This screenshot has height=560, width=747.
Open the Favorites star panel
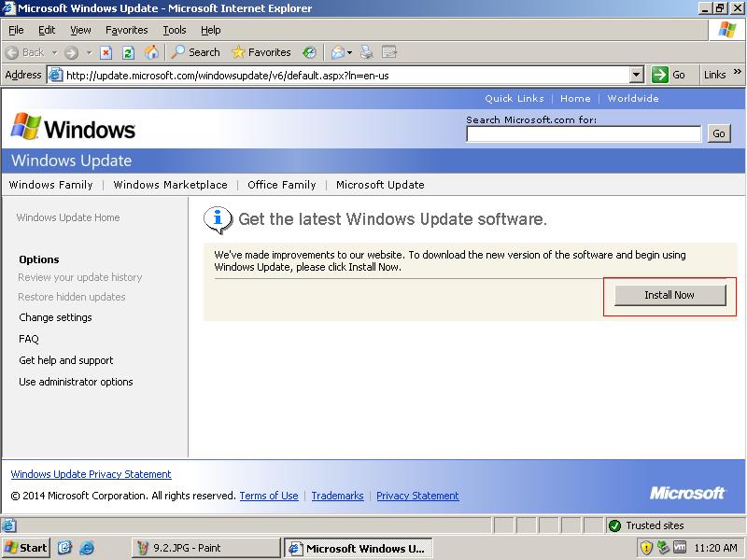[x=261, y=52]
